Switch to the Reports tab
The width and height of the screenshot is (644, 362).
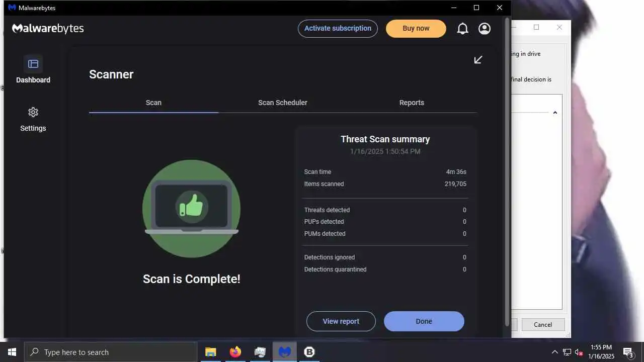coord(412,103)
